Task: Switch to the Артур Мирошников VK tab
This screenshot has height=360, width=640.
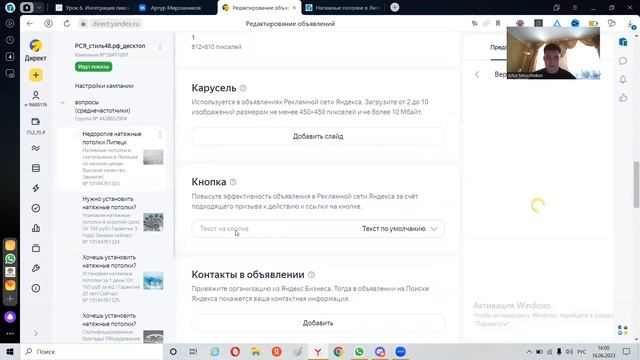Action: [176, 7]
